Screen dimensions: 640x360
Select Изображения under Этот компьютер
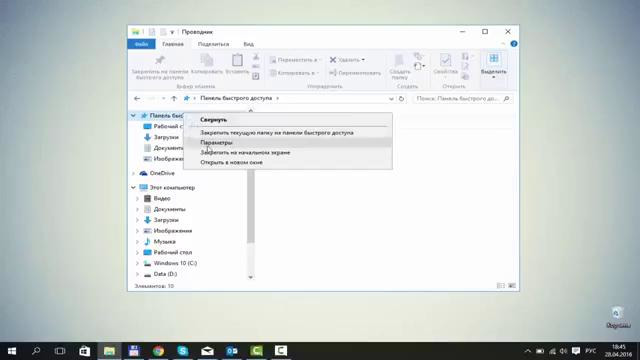click(x=173, y=231)
